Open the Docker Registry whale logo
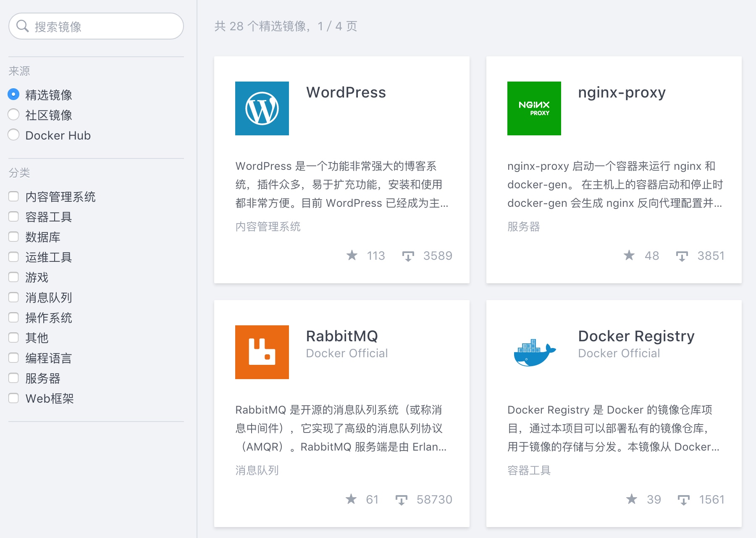The image size is (756, 538). pyautogui.click(x=534, y=352)
